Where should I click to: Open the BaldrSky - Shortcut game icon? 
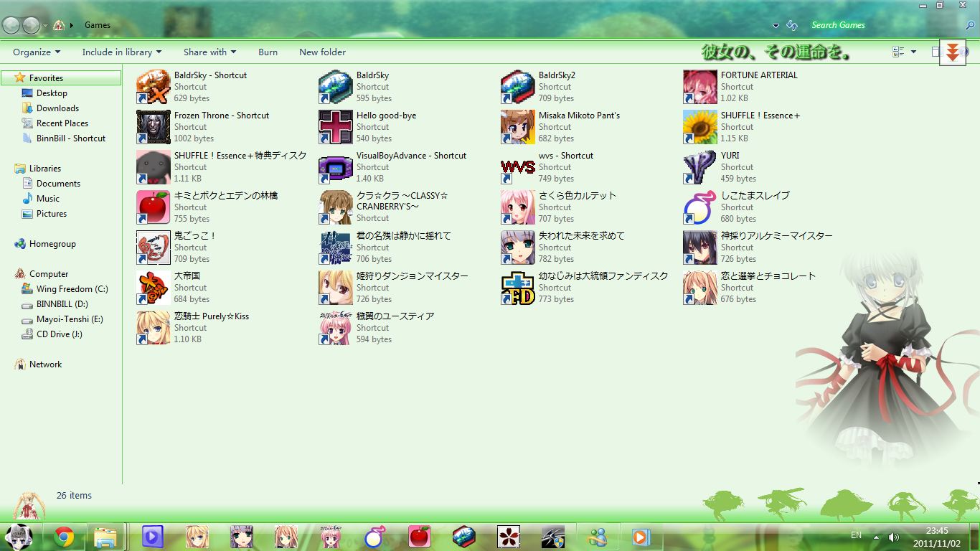(154, 87)
